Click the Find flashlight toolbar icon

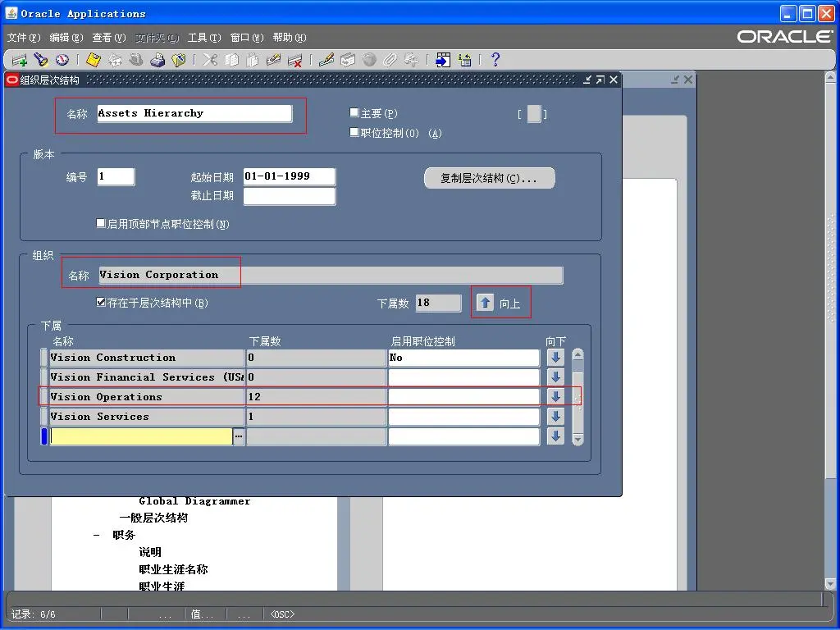(x=41, y=60)
